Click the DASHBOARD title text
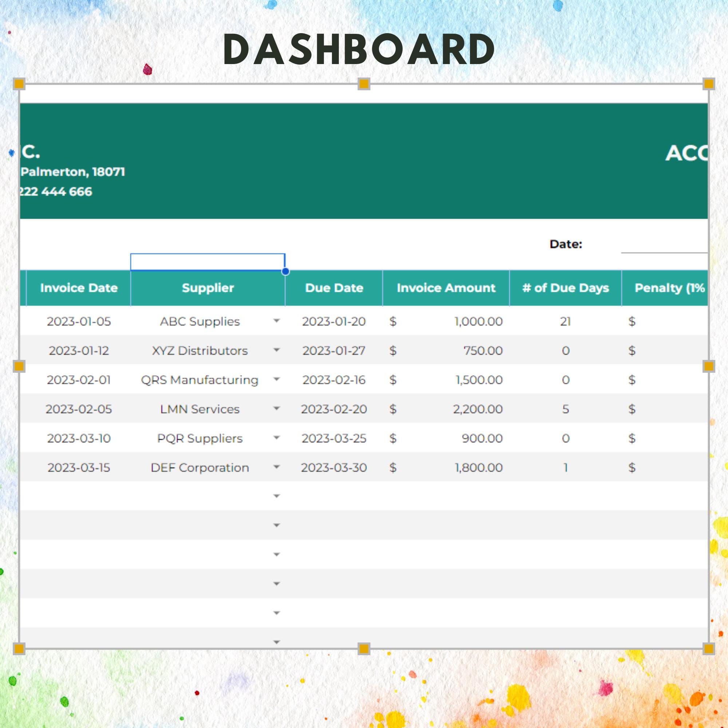This screenshot has height=728, width=728. coord(359,50)
